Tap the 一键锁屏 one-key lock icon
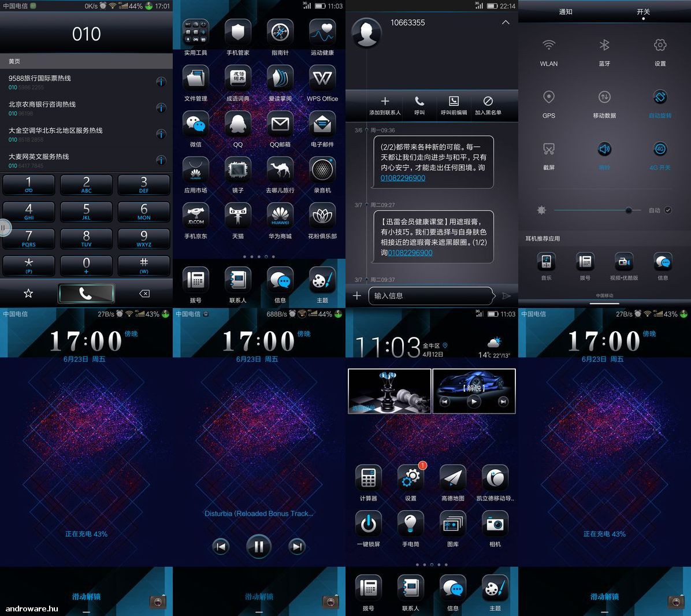691x616 pixels. pos(368,524)
